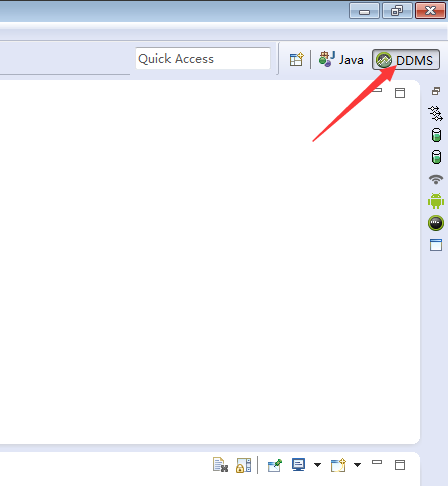Expand the Display Selected Console dropdown arrow
This screenshot has width=448, height=486.
pos(317,465)
